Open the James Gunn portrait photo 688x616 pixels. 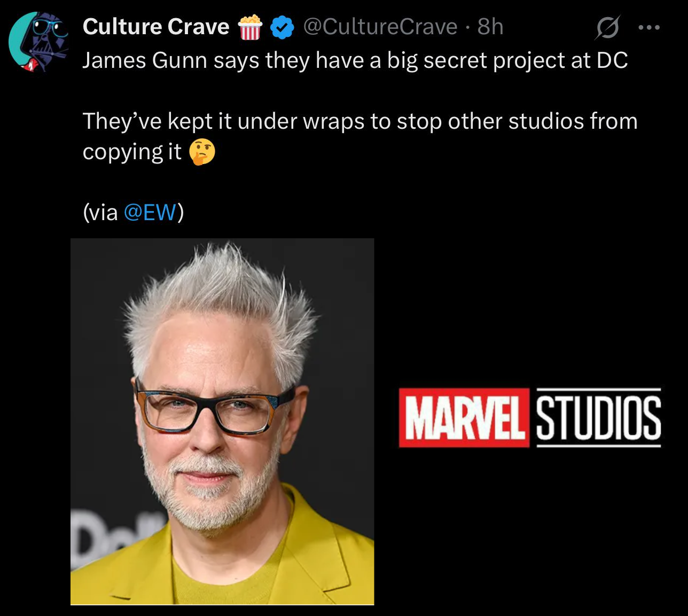click(222, 422)
